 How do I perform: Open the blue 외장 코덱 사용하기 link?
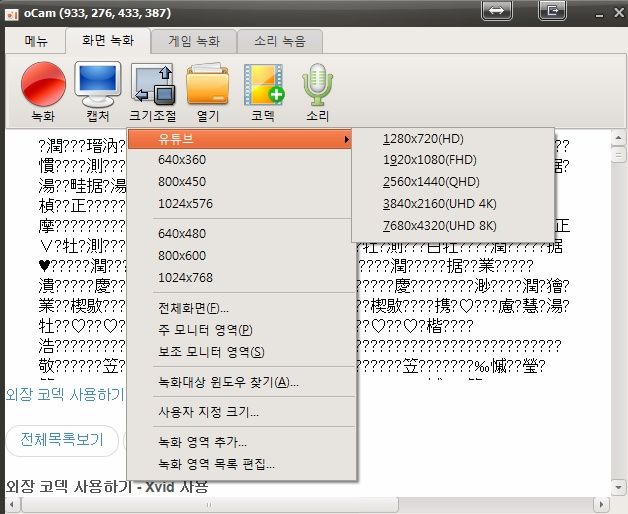(65, 395)
